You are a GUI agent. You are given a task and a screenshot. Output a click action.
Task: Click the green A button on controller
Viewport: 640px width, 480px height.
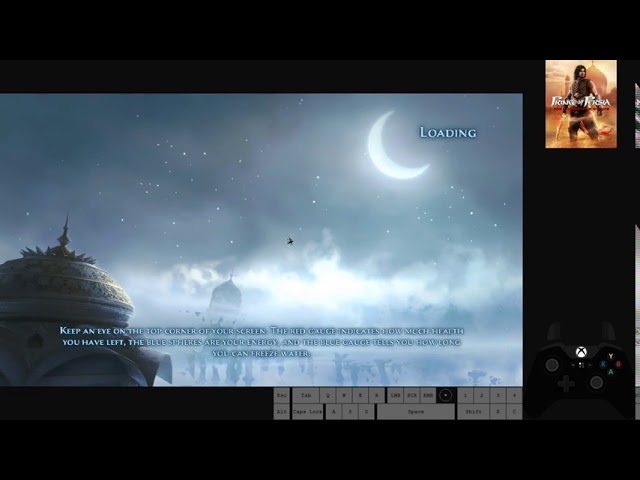611,371
